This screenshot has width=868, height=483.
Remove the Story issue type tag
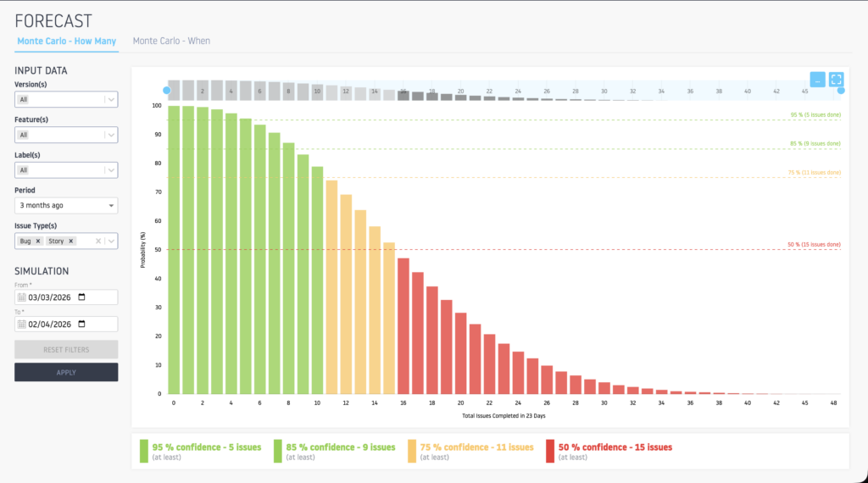[71, 241]
